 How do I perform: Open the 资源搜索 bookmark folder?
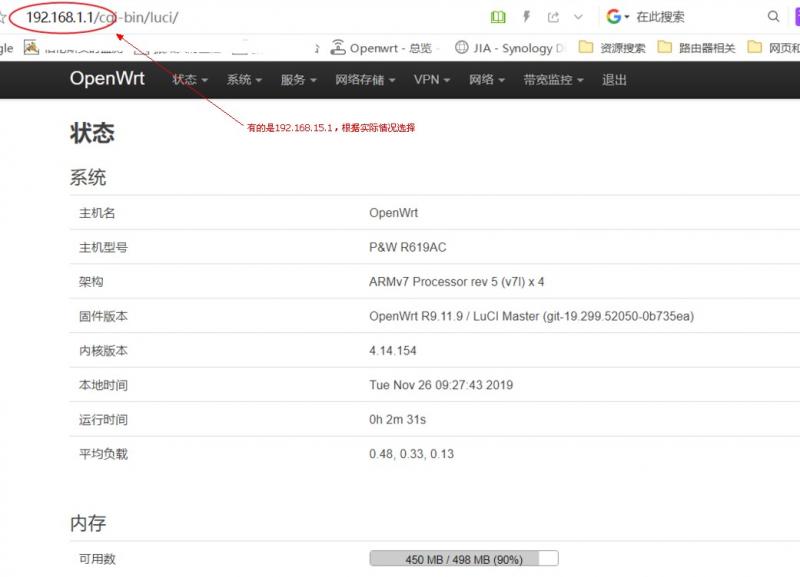612,48
